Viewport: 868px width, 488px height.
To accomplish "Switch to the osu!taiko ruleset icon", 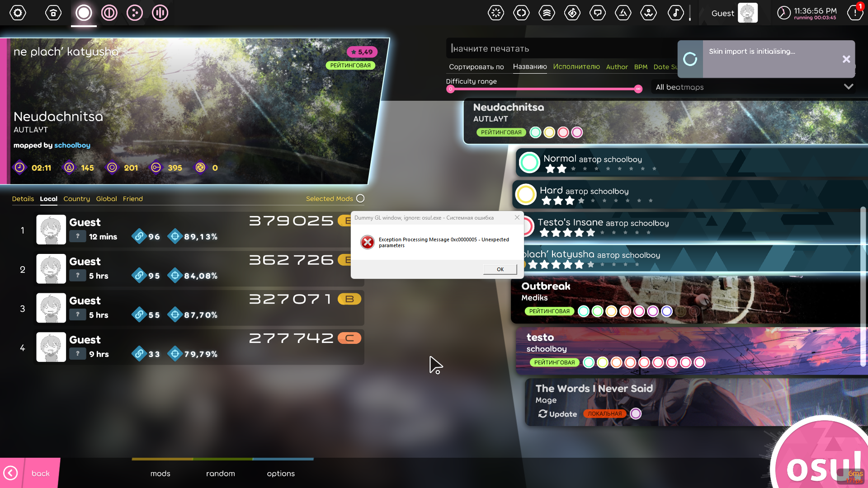I will click(109, 13).
